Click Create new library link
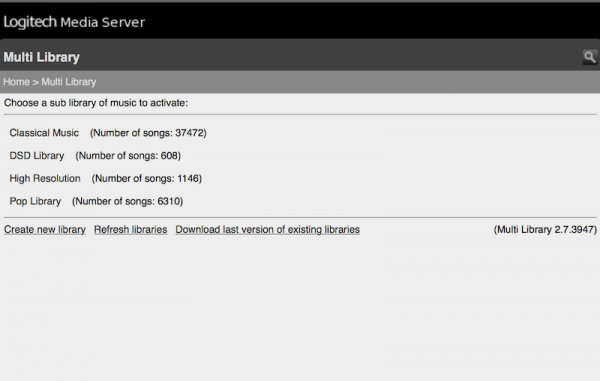The height and width of the screenshot is (381, 600). coord(45,230)
